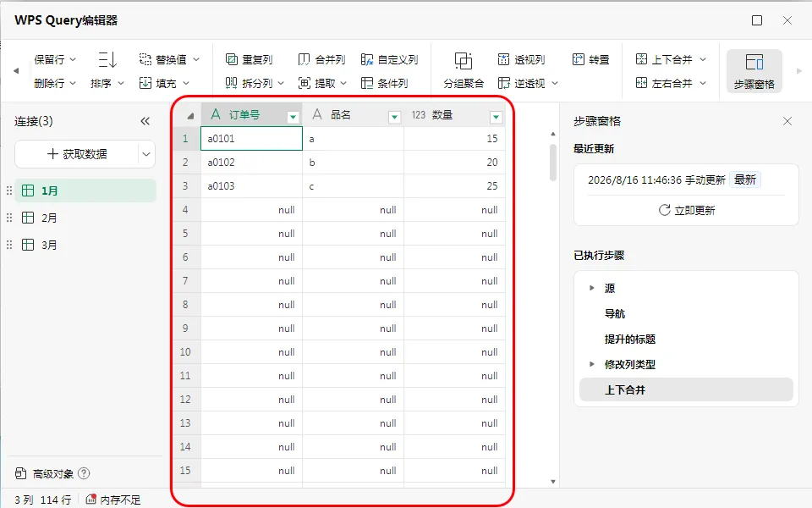Expand the 排序 dropdown arrow
This screenshot has width=812, height=508.
121,83
